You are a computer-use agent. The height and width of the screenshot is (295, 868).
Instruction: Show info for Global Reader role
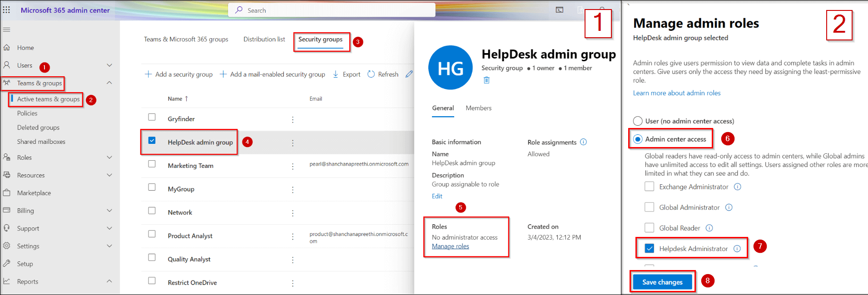[x=709, y=228]
